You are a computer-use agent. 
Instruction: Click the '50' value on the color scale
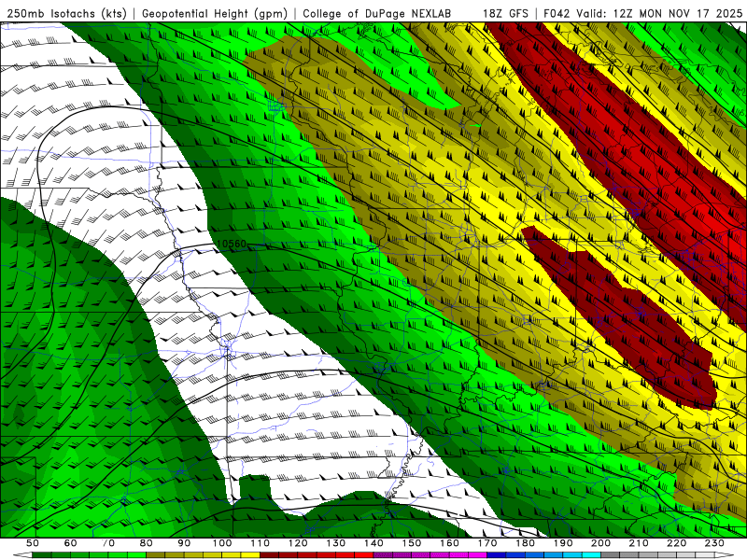click(x=33, y=543)
